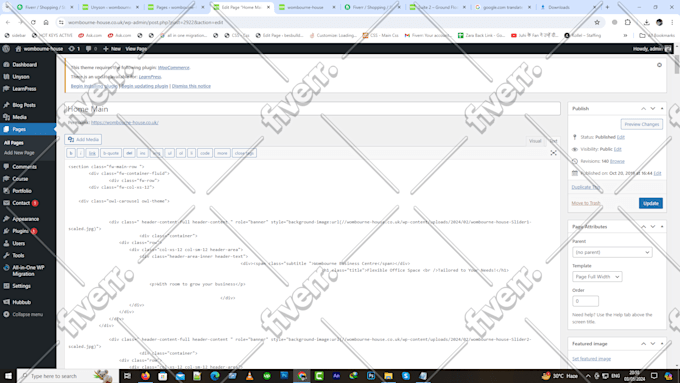Collapse the Page Attributes panel toggle arrow
Screen dimensions: 680x383
(x=662, y=226)
